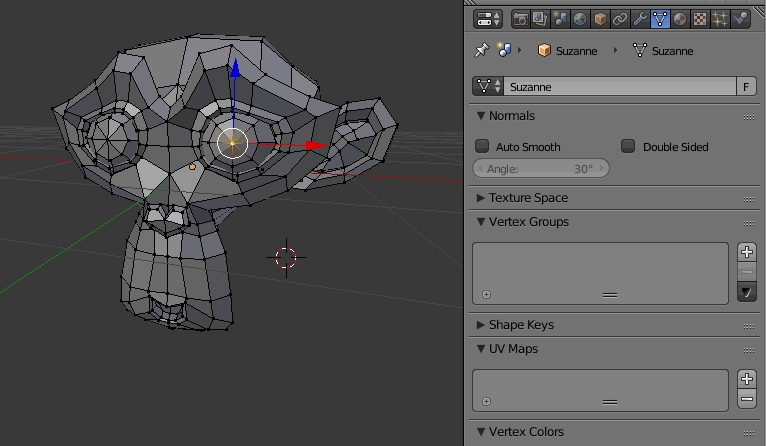
Task: Click the Texture Space panel drag grip
Action: (749, 199)
